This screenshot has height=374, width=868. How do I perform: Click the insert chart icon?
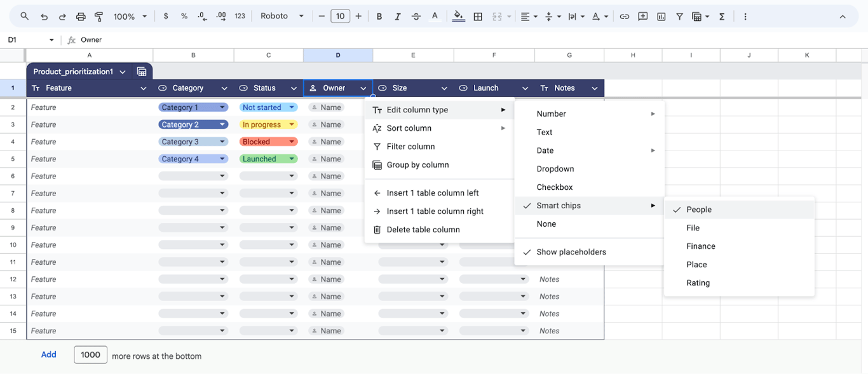[661, 17]
